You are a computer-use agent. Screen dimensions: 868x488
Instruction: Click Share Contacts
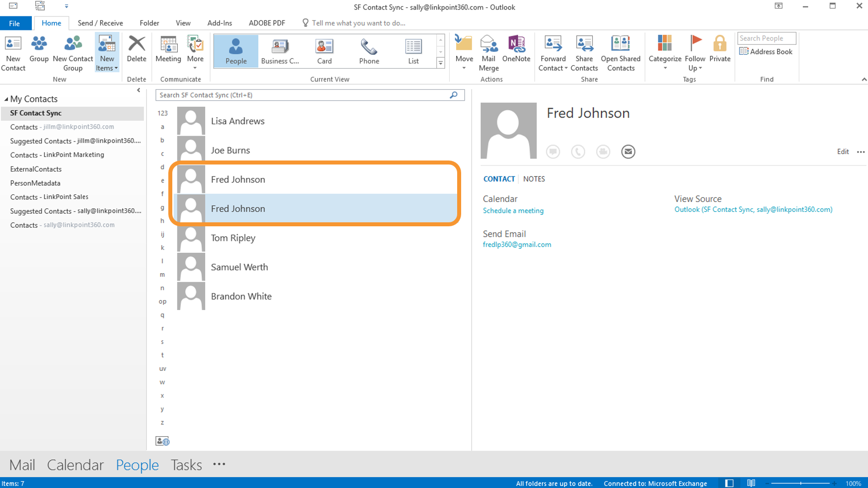pos(584,53)
